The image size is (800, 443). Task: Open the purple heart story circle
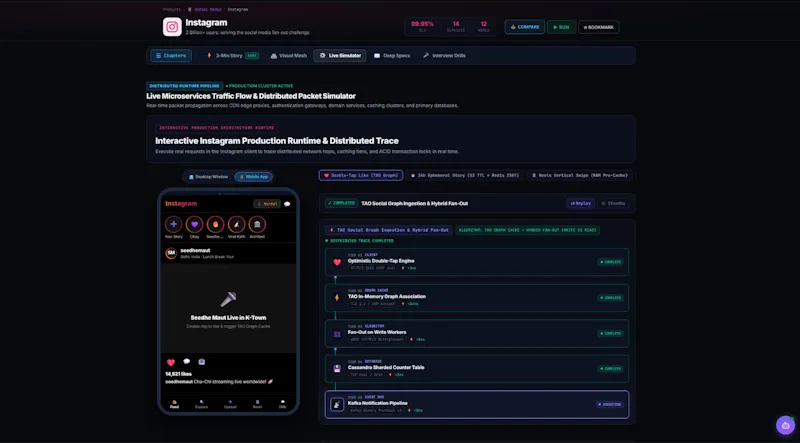194,224
